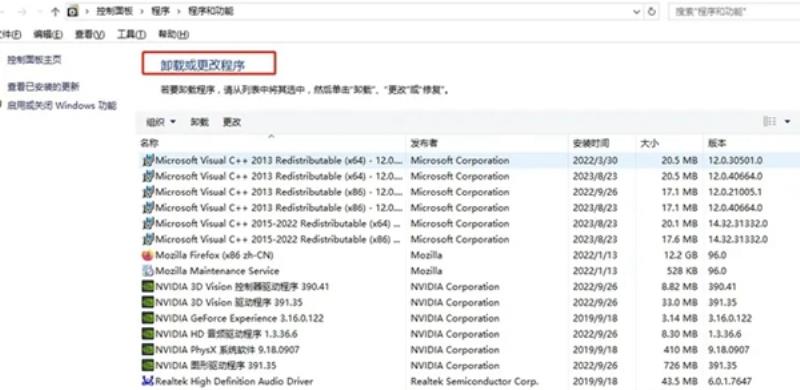Viewport: 800px width, 390px height.
Task: Click the 更改 toolbar button
Action: [232, 122]
